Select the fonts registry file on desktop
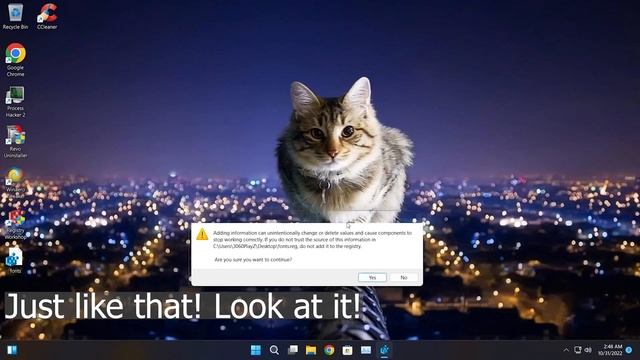 click(x=15, y=260)
